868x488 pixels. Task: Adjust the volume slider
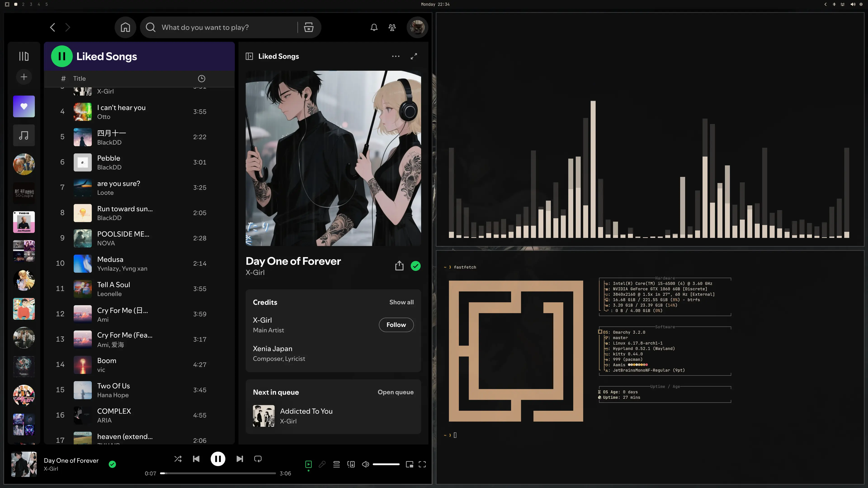386,464
